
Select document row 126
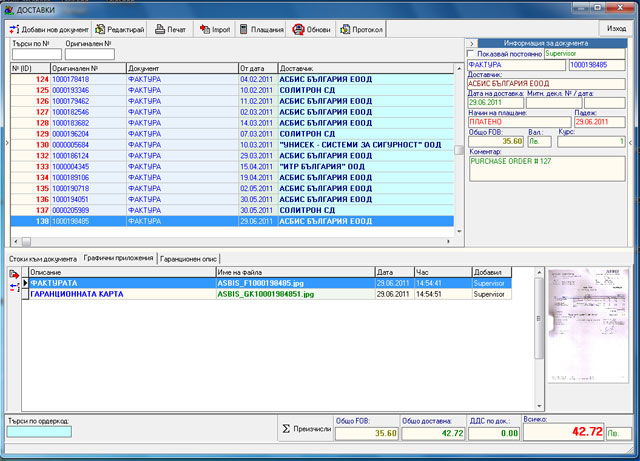232,101
